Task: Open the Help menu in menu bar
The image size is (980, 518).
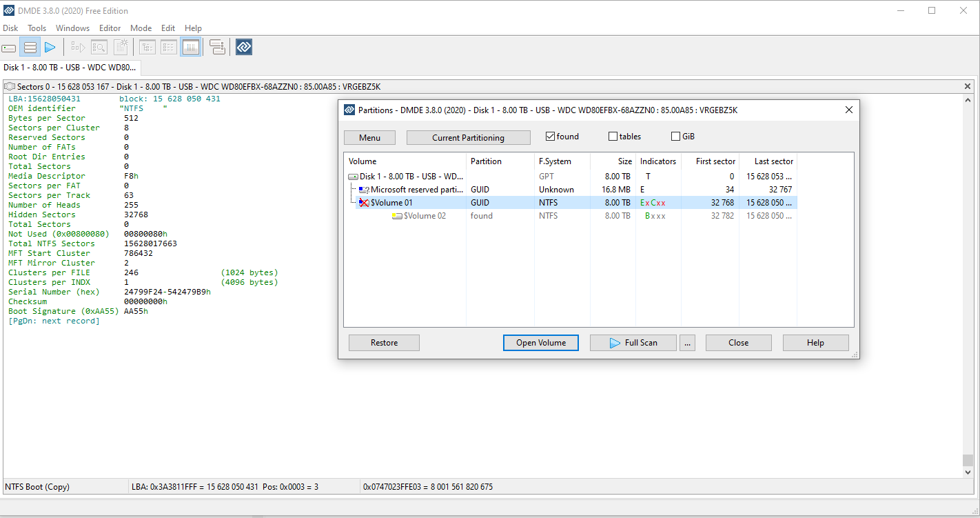Action: pyautogui.click(x=194, y=28)
